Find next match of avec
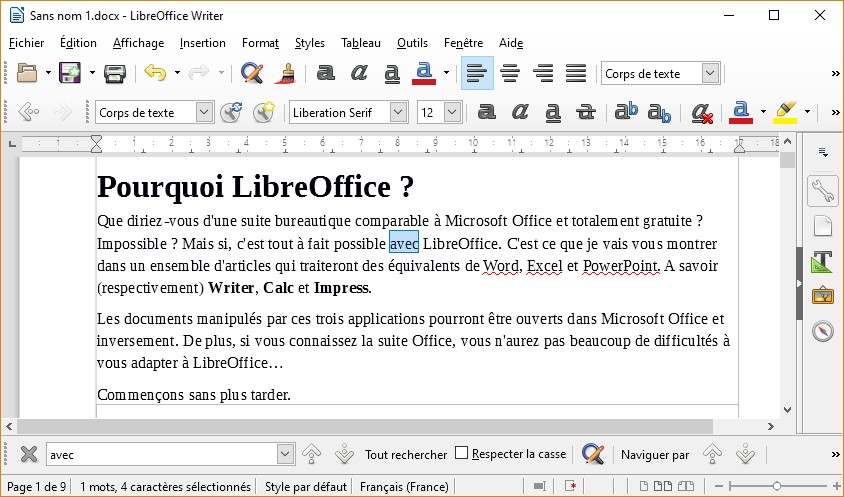844x497 pixels. 344,454
